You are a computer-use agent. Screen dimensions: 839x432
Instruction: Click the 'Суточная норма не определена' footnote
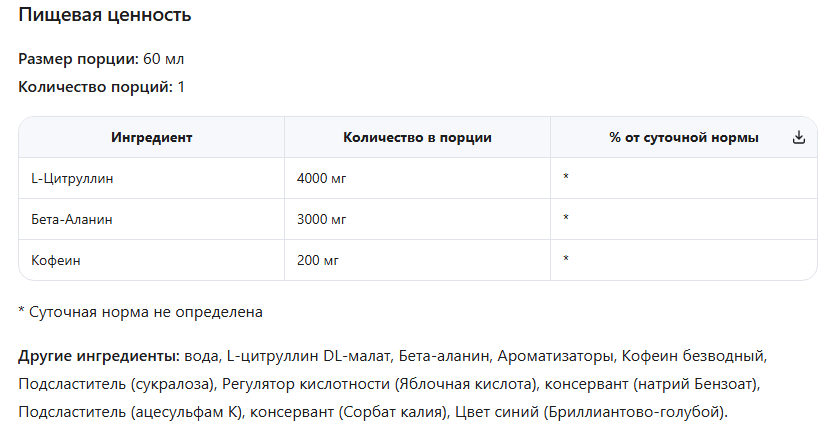pyautogui.click(x=146, y=312)
